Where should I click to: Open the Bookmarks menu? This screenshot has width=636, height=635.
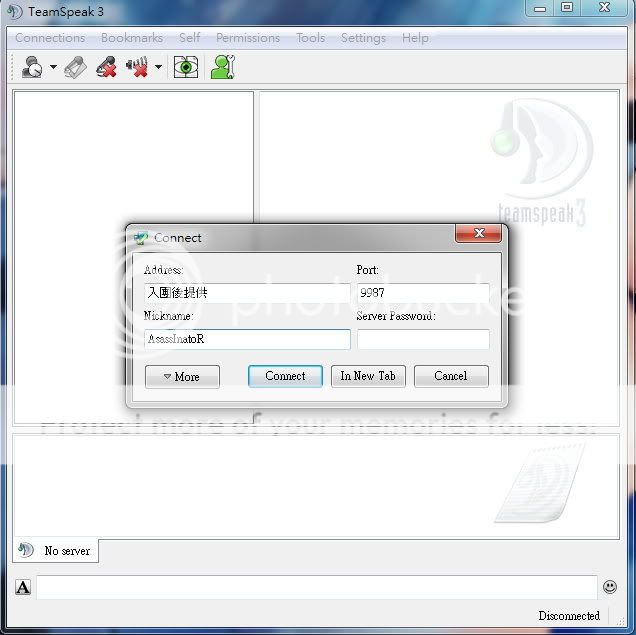click(132, 38)
